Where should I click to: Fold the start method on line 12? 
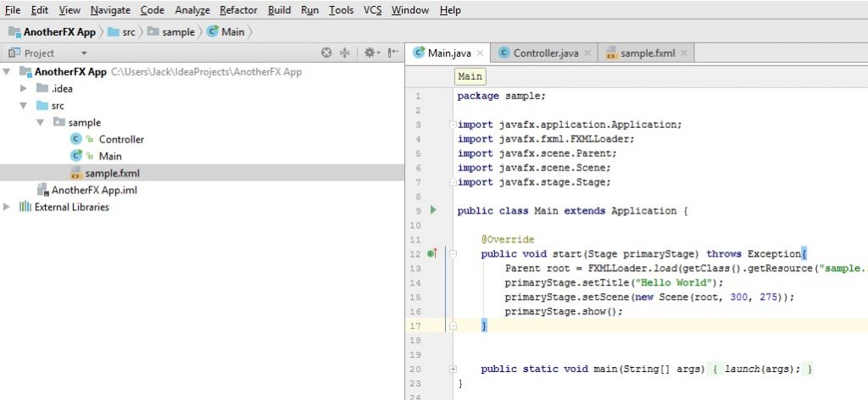(x=453, y=253)
